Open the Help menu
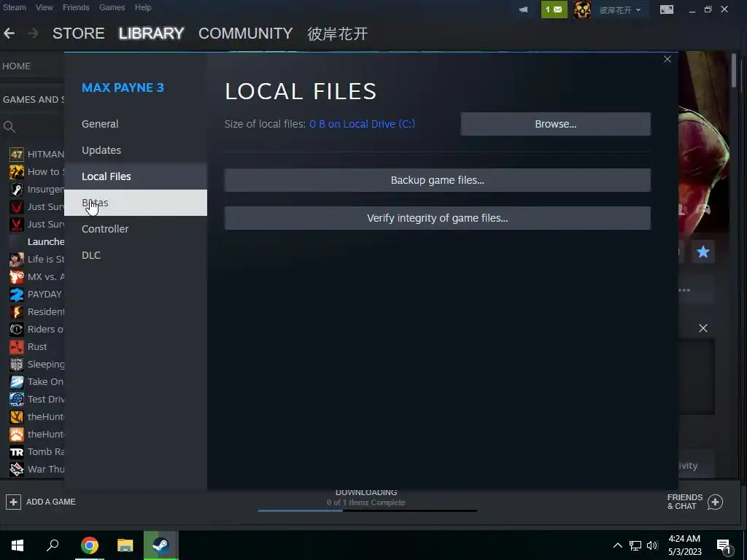This screenshot has height=560, width=747. coord(143,7)
